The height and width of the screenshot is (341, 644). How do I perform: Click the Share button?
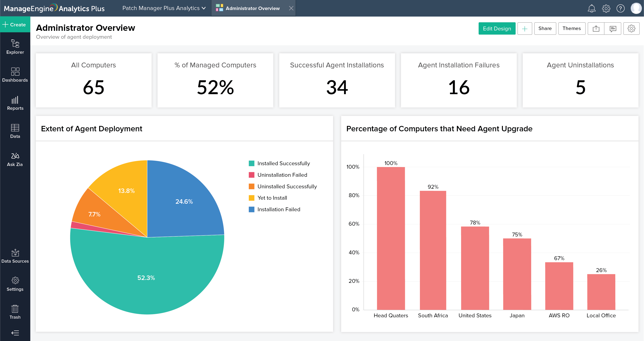click(545, 28)
